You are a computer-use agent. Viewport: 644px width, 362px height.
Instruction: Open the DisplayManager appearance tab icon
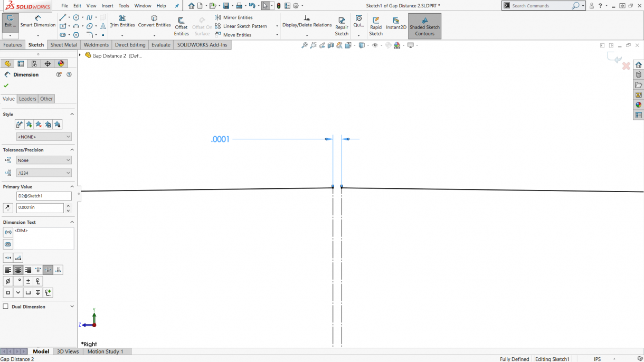tap(61, 64)
